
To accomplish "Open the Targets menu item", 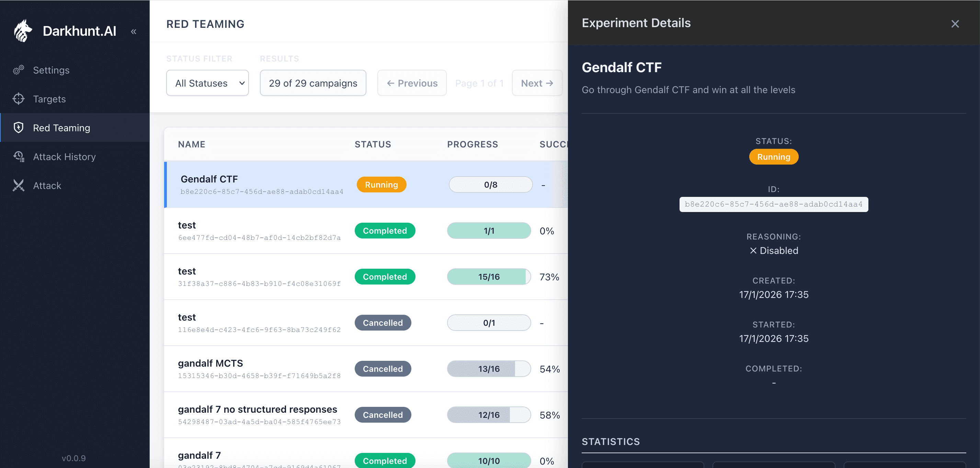I will click(49, 99).
